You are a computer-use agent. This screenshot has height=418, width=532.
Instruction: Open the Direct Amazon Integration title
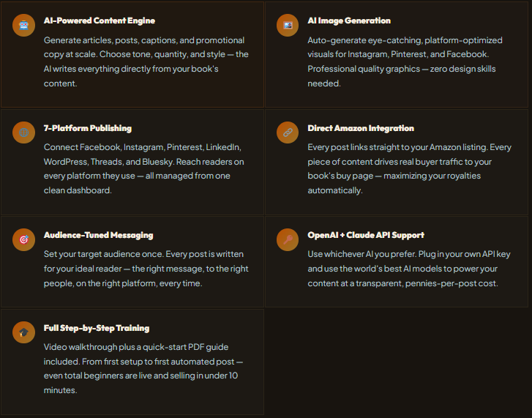click(361, 128)
